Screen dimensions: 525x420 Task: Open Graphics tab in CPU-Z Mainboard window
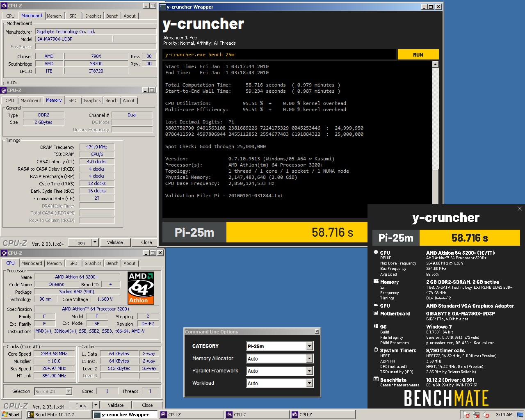pos(93,16)
